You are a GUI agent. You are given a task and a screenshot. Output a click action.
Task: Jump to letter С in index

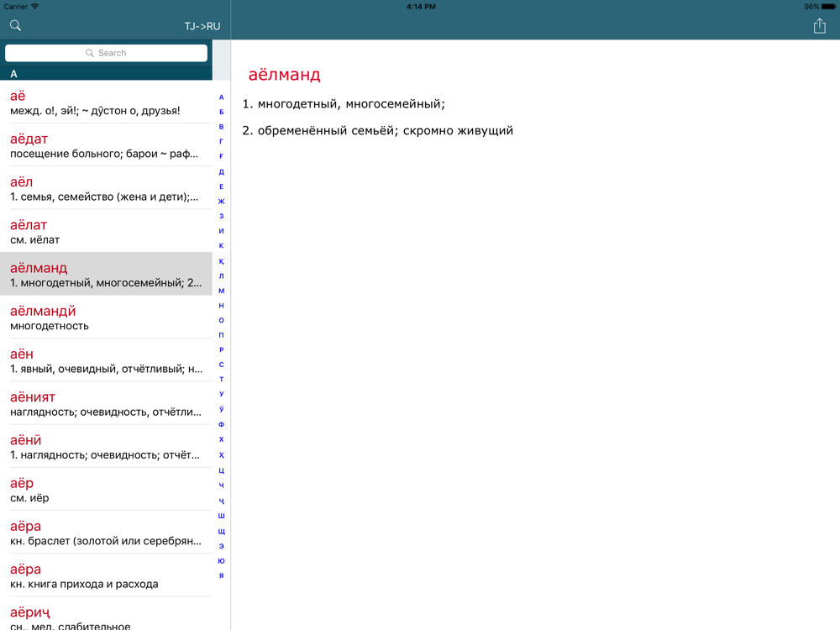pos(221,365)
